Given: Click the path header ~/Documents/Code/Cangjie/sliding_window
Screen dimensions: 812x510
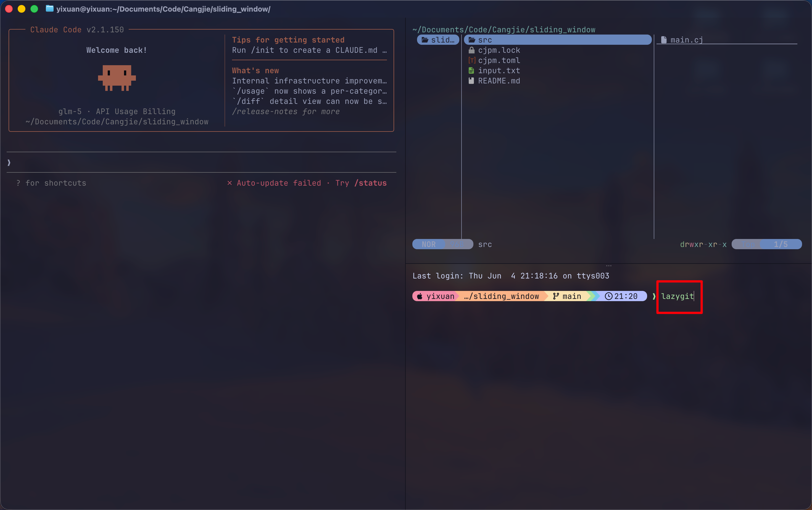Looking at the screenshot, I should (504, 30).
